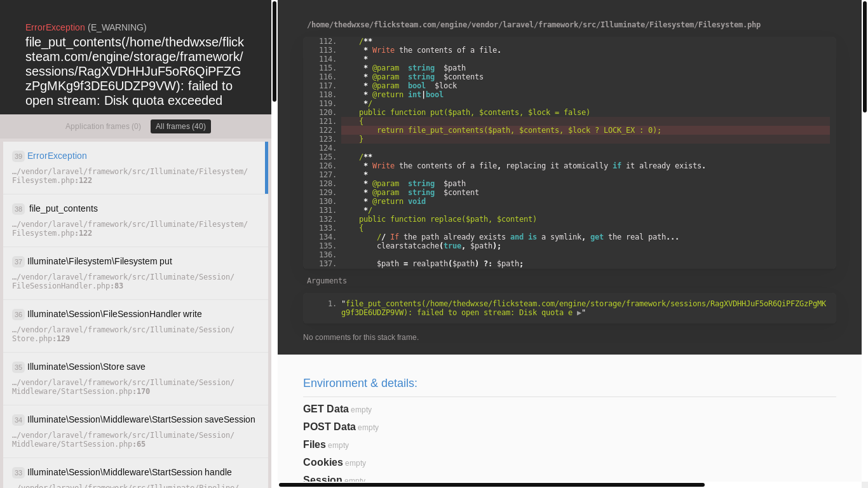Image resolution: width=868 pixels, height=488 pixels.
Task: Click the line 135 clearstatcache code
Action: point(439,246)
